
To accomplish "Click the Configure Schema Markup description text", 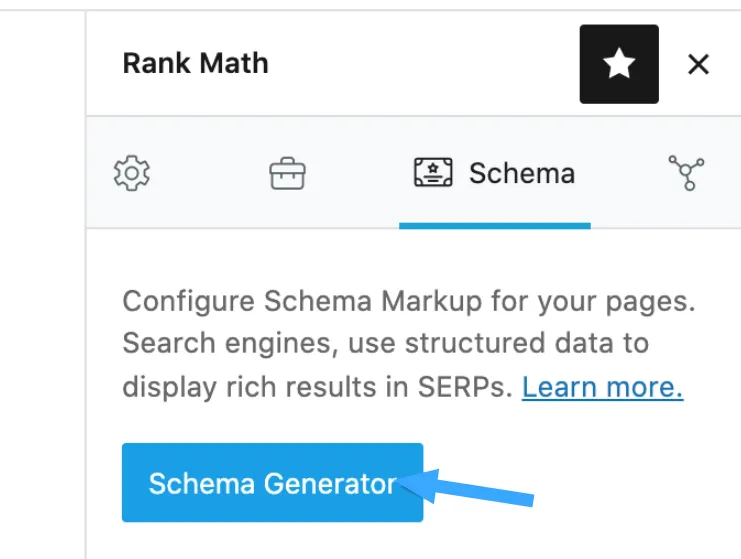I will pyautogui.click(x=409, y=344).
